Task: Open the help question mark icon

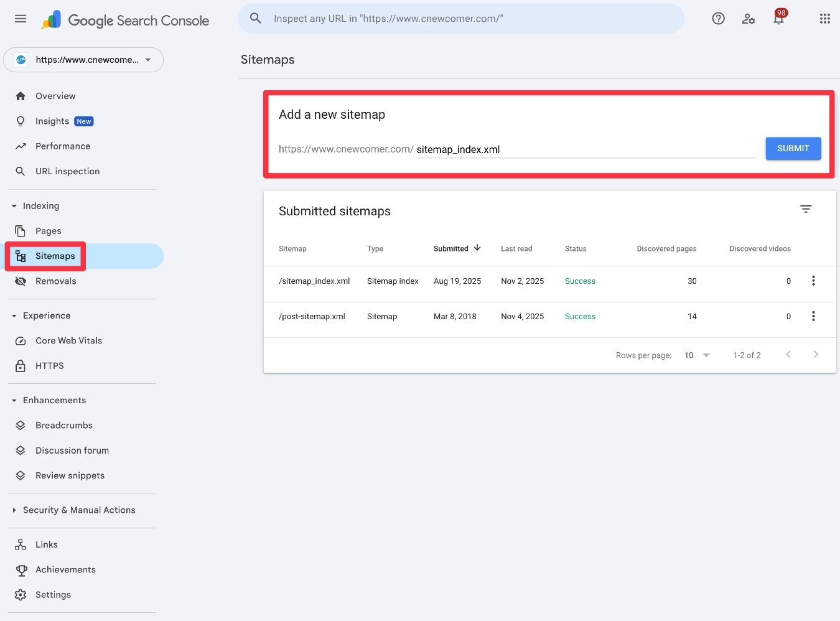Action: [x=718, y=19]
